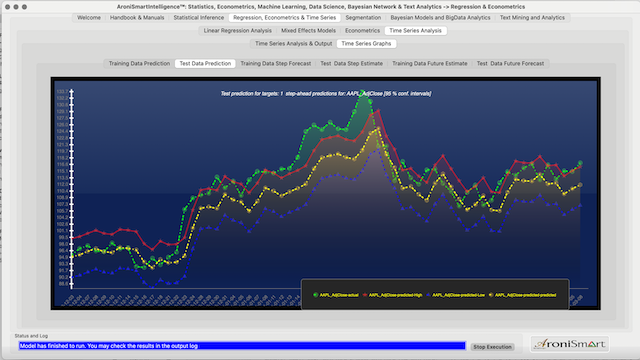Open Time Series Analysis & Output tab
The image size is (640, 360).
(x=293, y=44)
